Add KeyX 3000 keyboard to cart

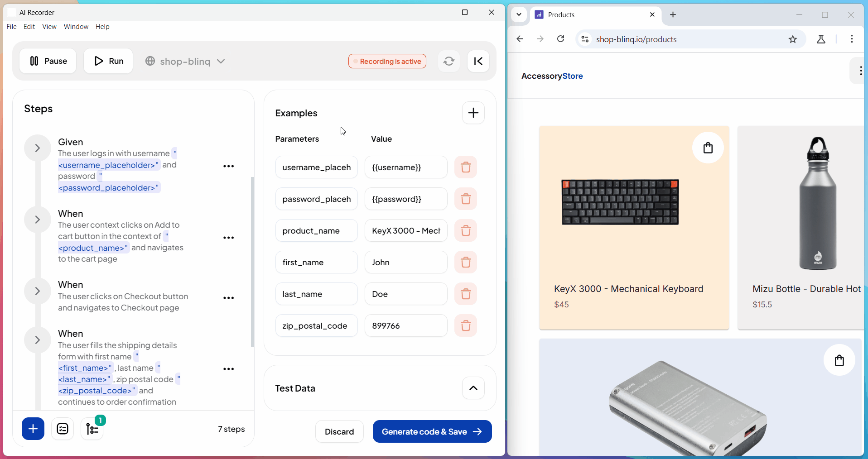tap(708, 148)
